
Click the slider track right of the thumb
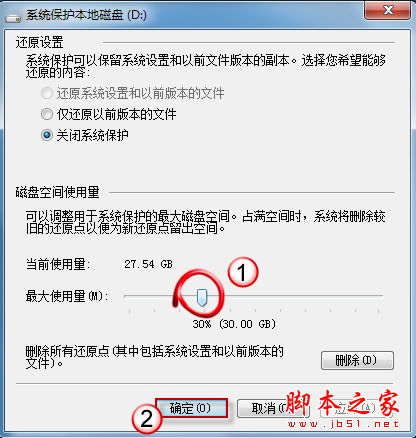tap(295, 296)
